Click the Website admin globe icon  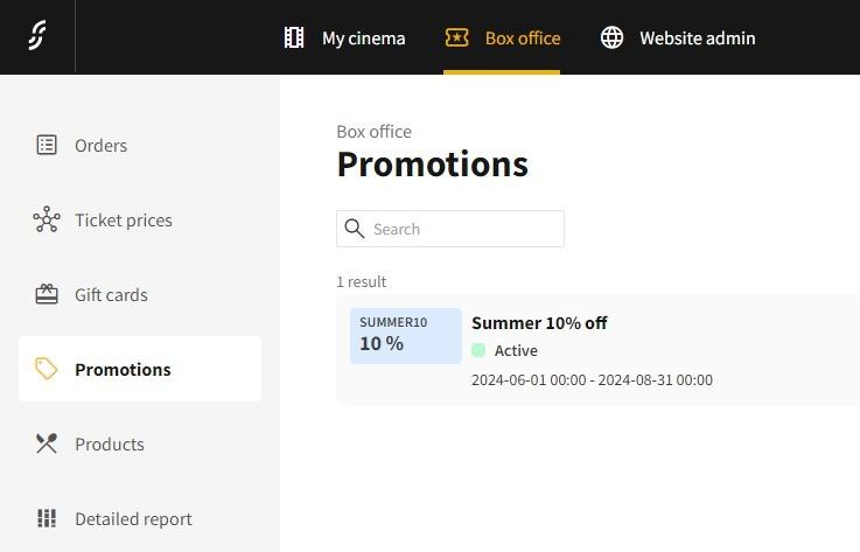tap(612, 38)
